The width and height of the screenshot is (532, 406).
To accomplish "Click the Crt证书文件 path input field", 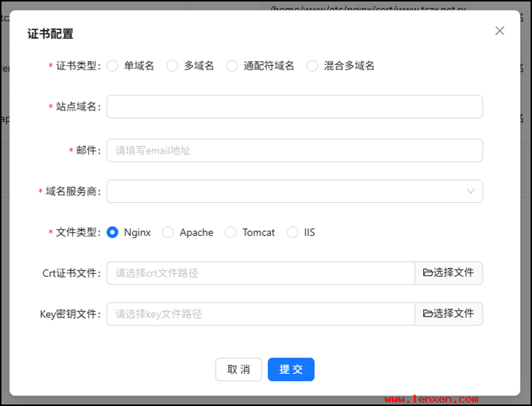I will click(260, 273).
